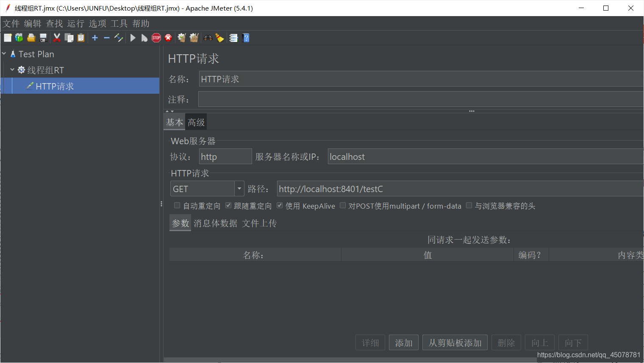Click the 名称 input field
Screen dimensions: 644x363
click(421, 79)
